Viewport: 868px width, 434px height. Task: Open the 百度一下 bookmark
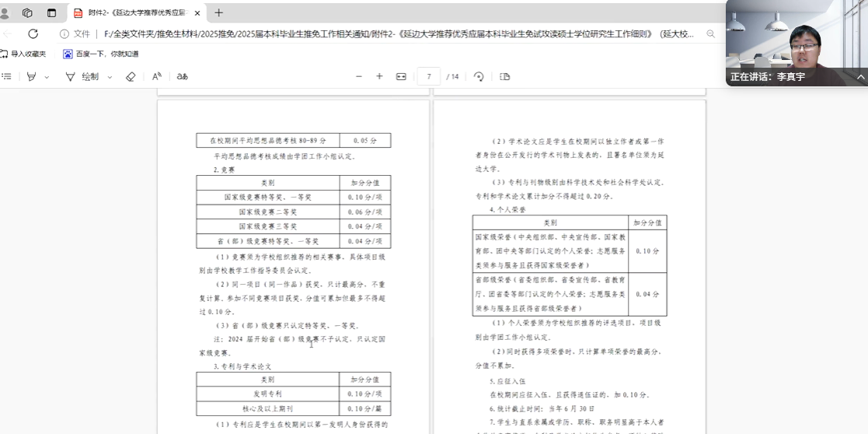pyautogui.click(x=101, y=54)
